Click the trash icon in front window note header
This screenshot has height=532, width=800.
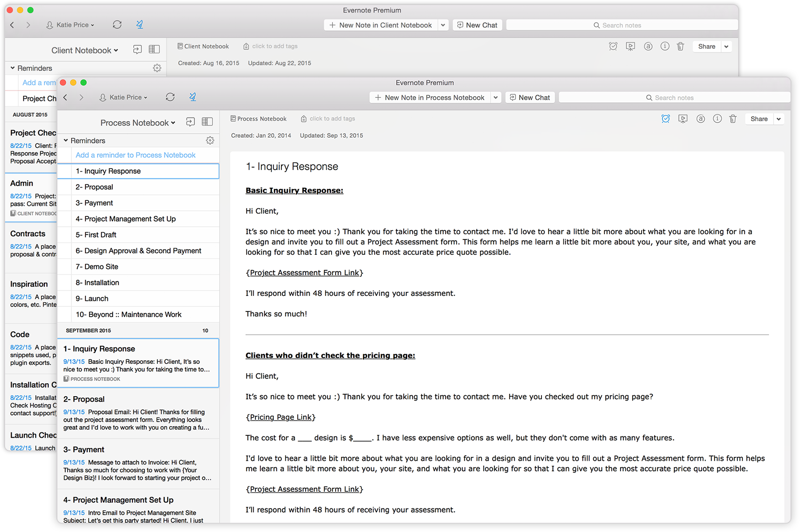click(x=733, y=118)
